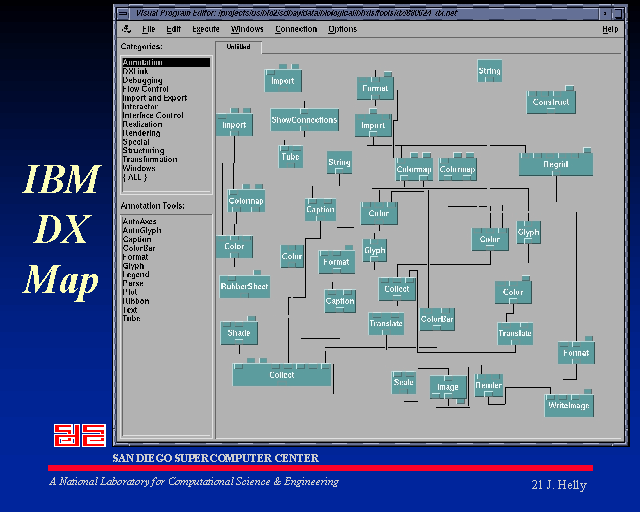Image resolution: width=640 pixels, height=512 pixels.
Task: Click the connection status icon before File
Action: (x=127, y=29)
